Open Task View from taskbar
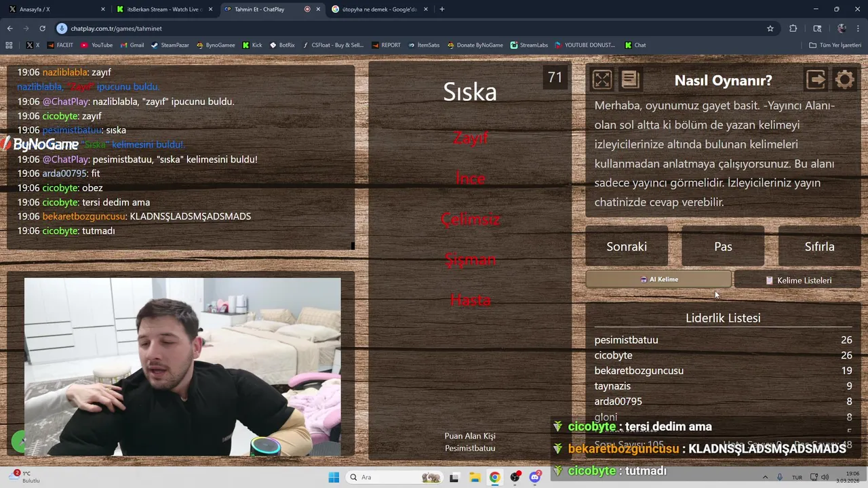868x488 pixels. (x=454, y=477)
